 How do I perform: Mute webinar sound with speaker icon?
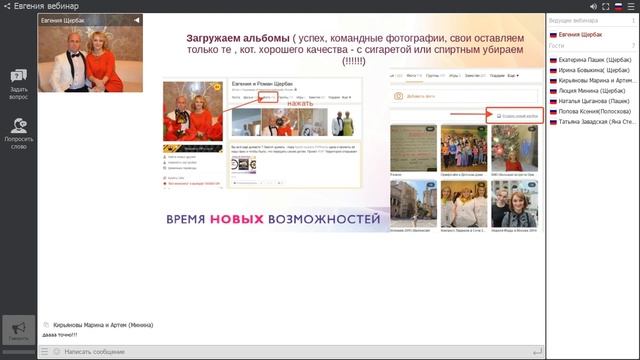pos(593,7)
